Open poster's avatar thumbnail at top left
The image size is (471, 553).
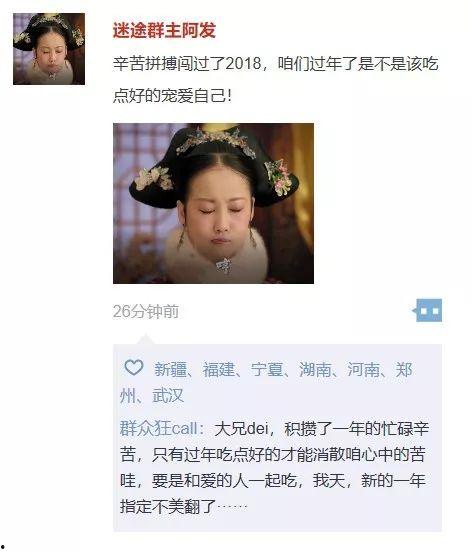[49, 49]
